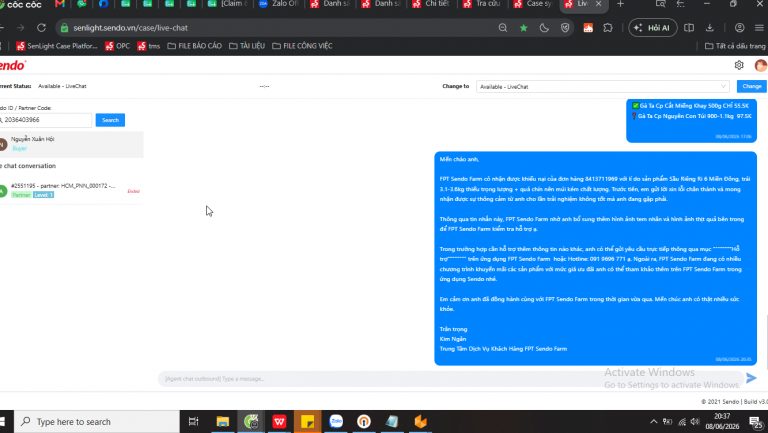768x433 pixels.
Task: Open the orange extension icon in toolbar
Action: click(588, 28)
